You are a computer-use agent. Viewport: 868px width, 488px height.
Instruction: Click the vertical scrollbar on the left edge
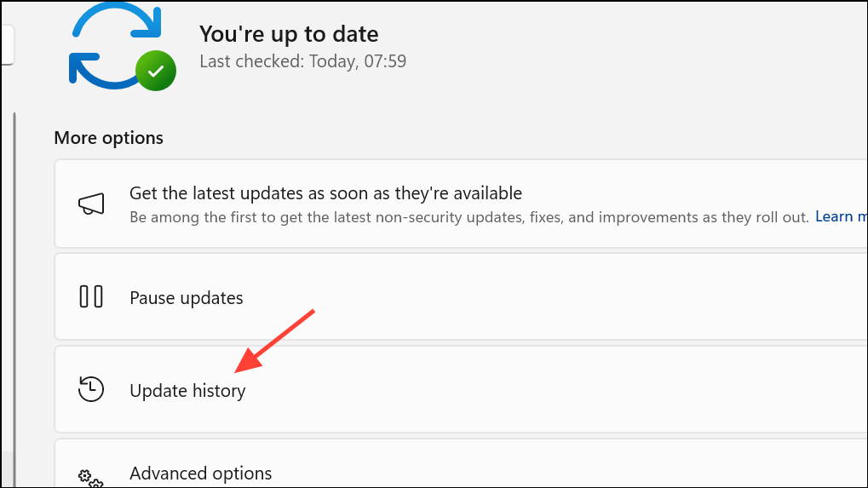point(14,299)
